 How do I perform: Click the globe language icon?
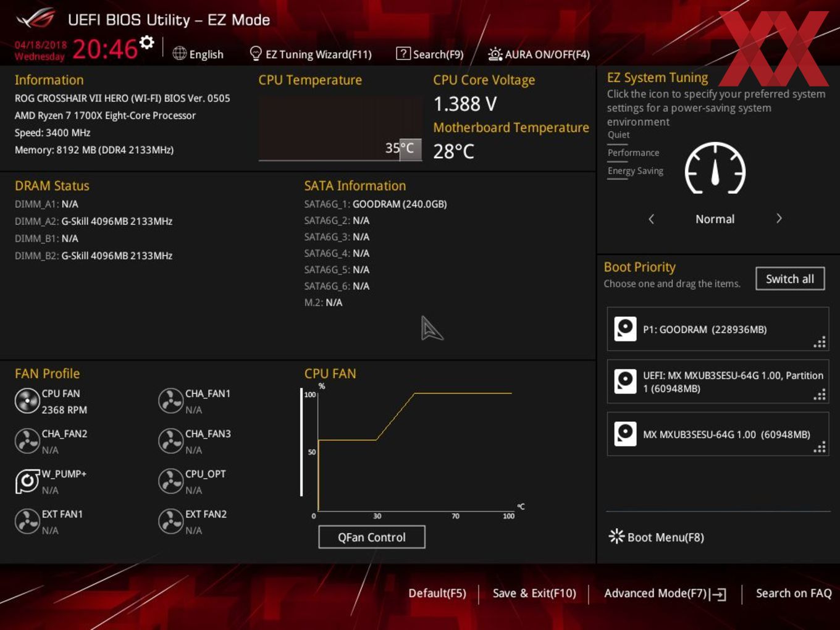coord(179,54)
